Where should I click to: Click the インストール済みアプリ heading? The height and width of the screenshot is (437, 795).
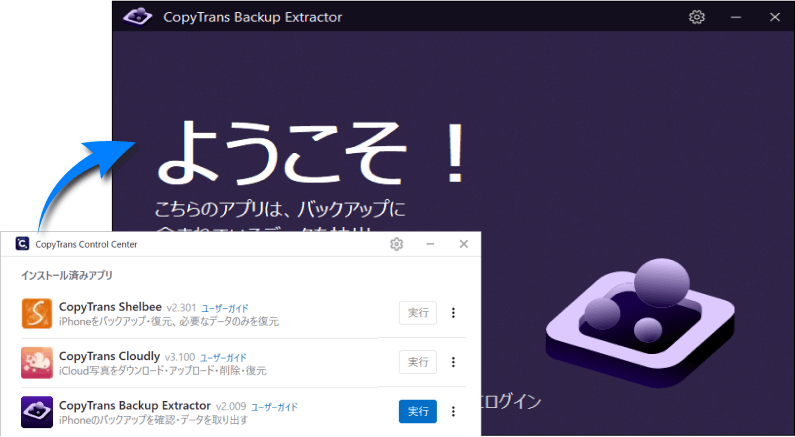(66, 276)
